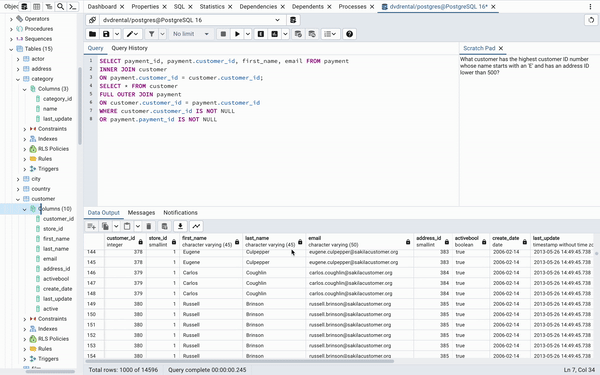This screenshot has width=600, height=375.
Task: Click the Filter funnel icon
Action: 152,34
